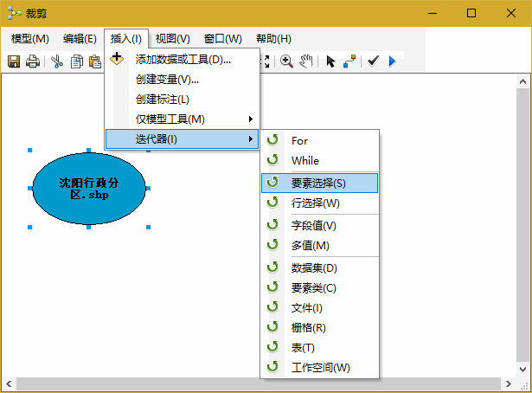
Task: Expand the 仅模型工具(M) submenu
Action: pos(183,119)
